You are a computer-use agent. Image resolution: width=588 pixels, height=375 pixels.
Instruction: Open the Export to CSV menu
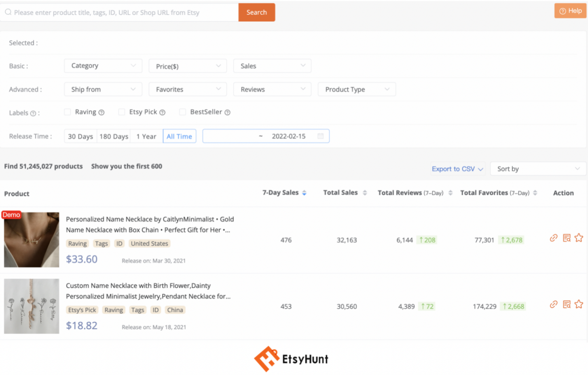coord(454,169)
